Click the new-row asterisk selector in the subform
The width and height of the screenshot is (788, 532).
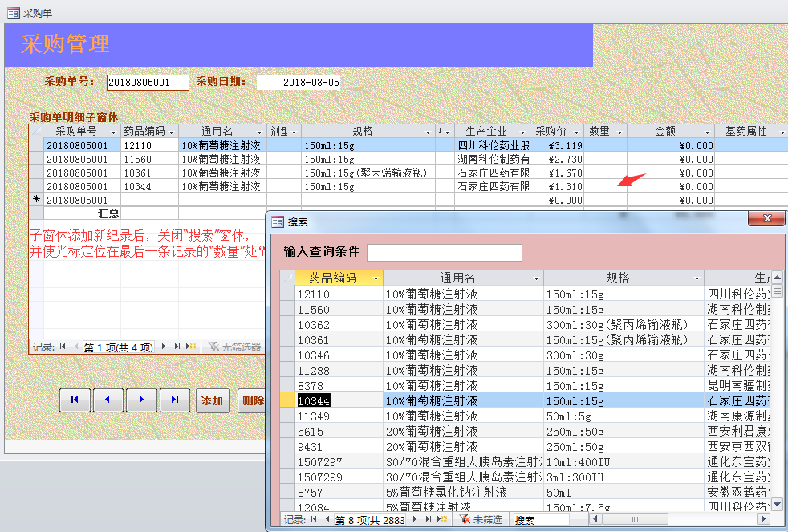(x=36, y=200)
